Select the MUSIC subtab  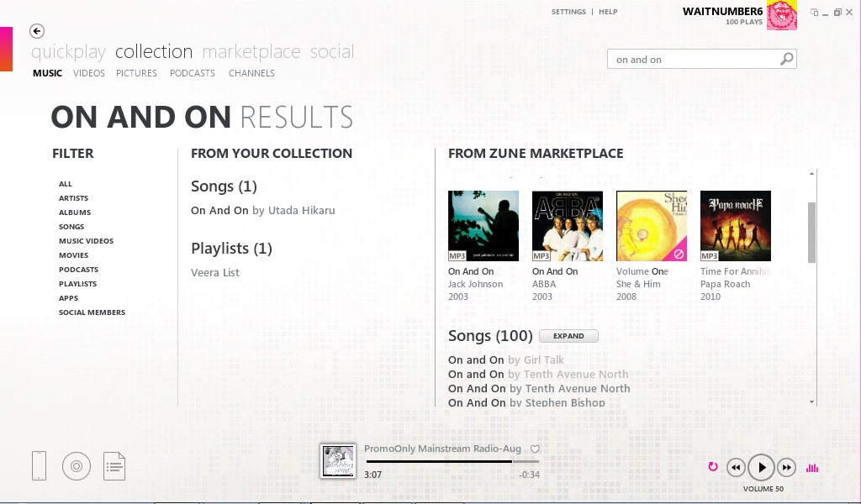[47, 73]
